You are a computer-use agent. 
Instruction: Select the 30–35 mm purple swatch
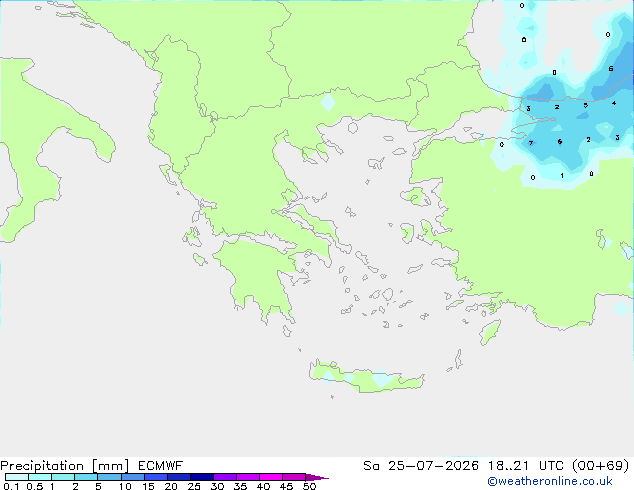coord(225,477)
